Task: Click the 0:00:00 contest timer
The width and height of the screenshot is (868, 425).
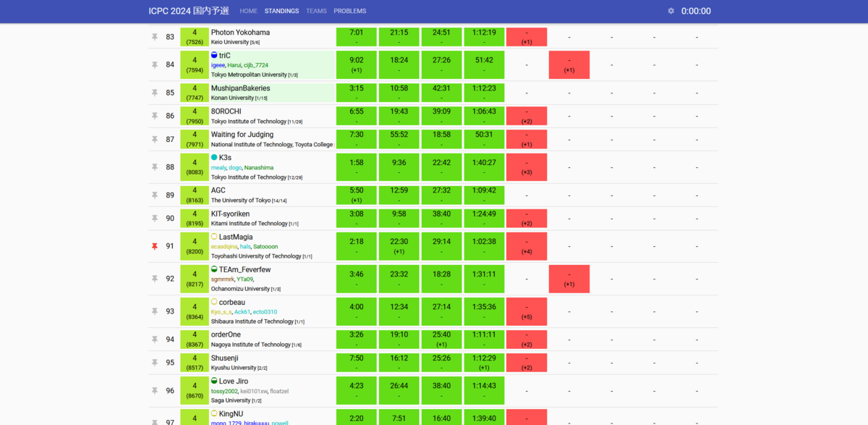Action: (696, 11)
